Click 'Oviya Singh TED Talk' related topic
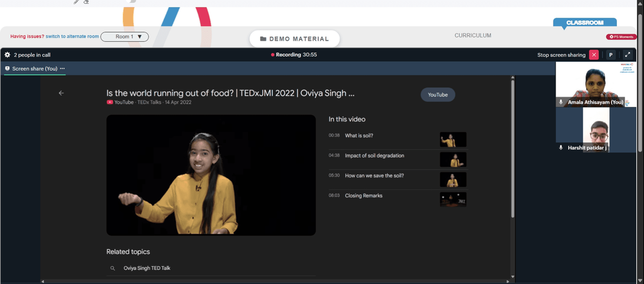The image size is (644, 284). (147, 268)
